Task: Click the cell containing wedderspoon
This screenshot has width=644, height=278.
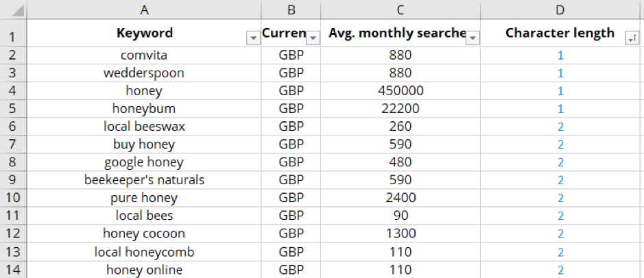Action: (144, 73)
